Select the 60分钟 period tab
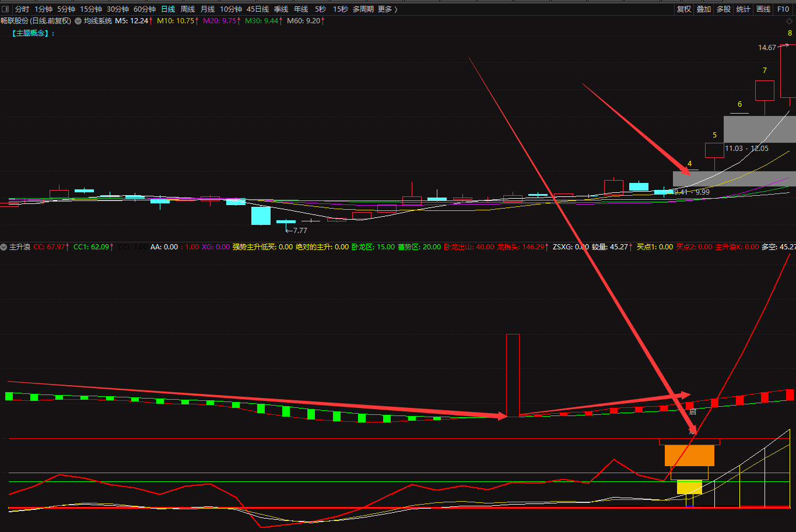The width and height of the screenshot is (796, 532). (x=145, y=9)
